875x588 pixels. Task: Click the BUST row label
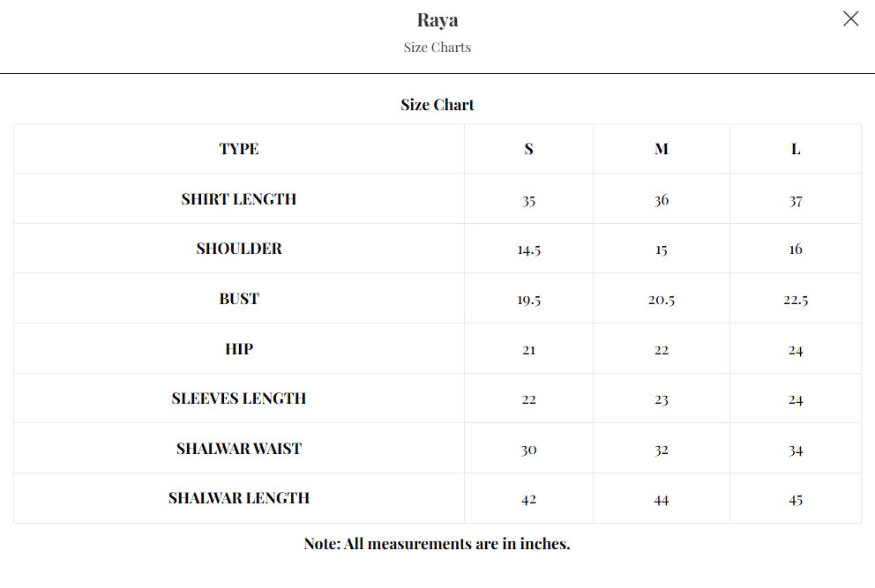(239, 299)
